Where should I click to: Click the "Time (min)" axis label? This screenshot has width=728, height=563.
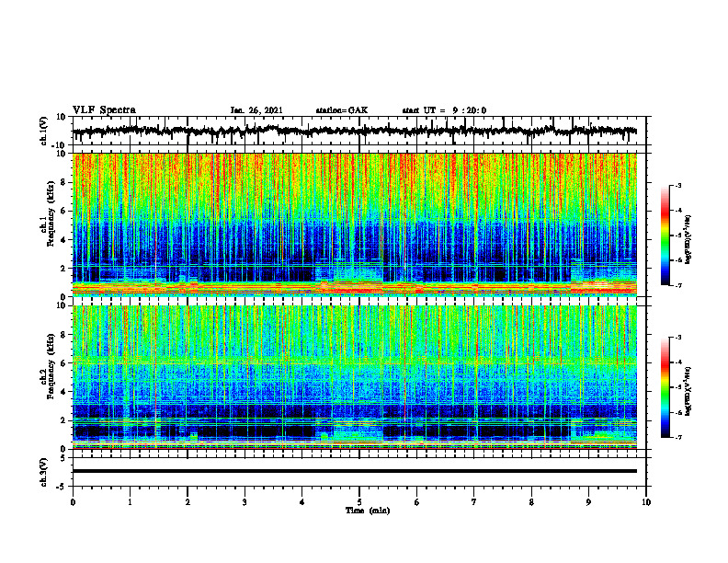[x=368, y=511]
